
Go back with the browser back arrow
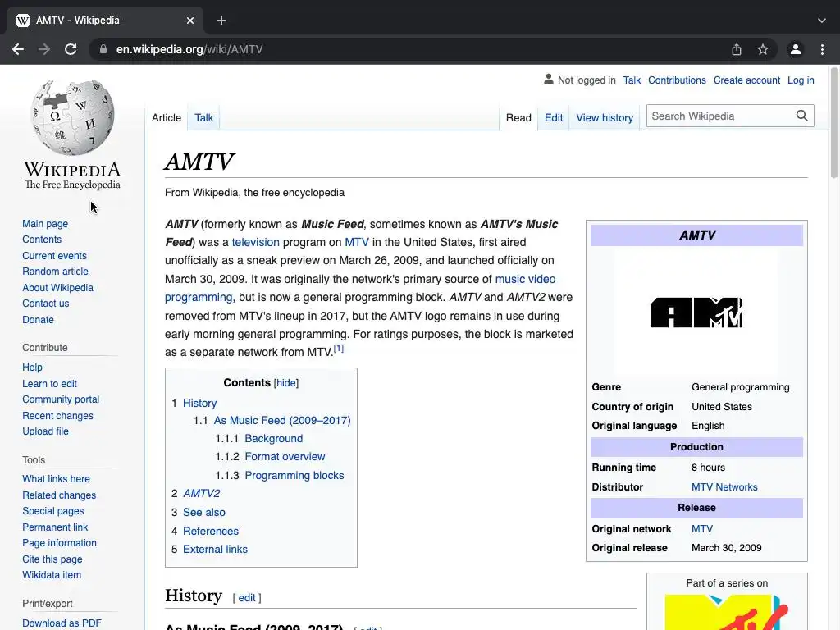coord(18,49)
